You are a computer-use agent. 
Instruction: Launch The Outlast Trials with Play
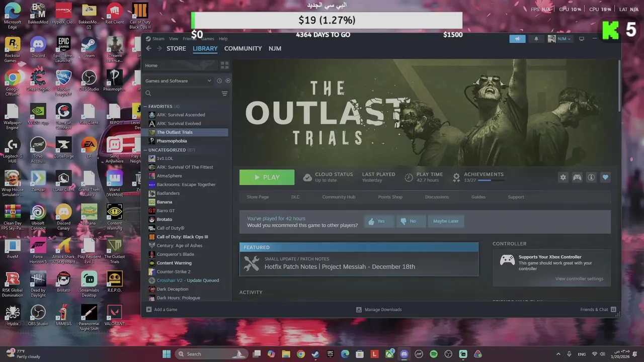(x=267, y=177)
